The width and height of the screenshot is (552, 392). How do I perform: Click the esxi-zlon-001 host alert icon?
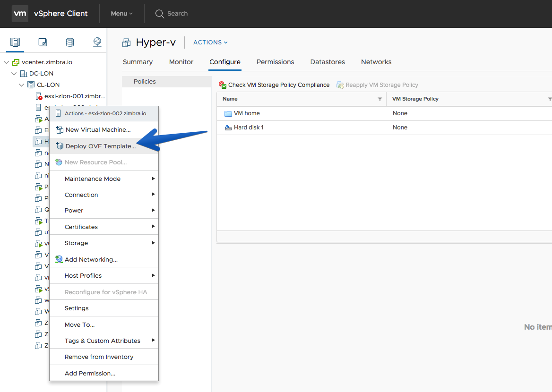click(39, 96)
